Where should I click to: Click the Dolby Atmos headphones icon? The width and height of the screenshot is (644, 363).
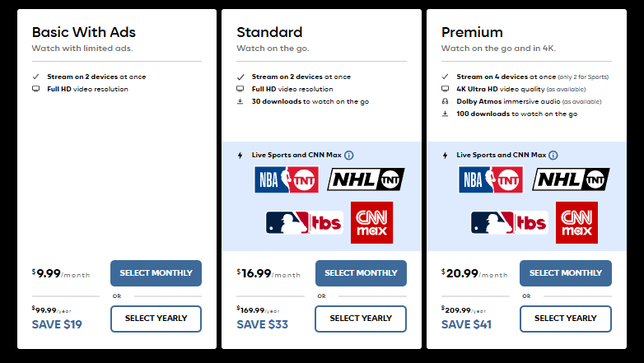[445, 101]
